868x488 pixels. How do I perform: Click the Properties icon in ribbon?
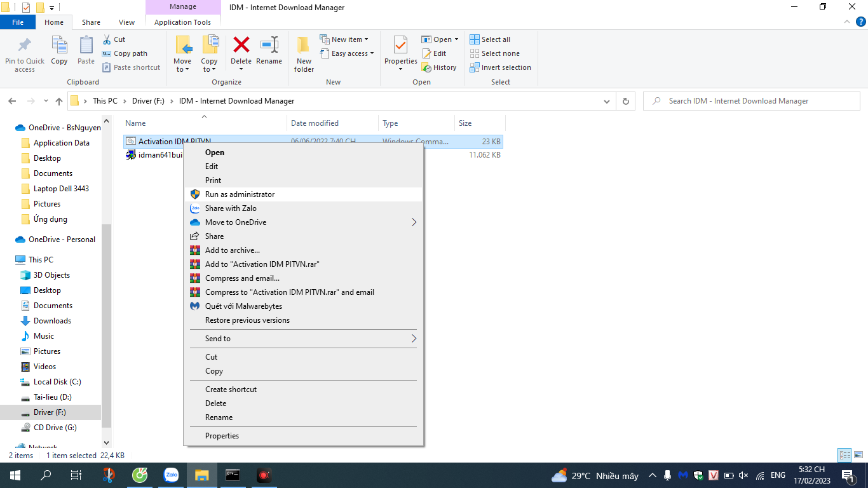(x=400, y=46)
